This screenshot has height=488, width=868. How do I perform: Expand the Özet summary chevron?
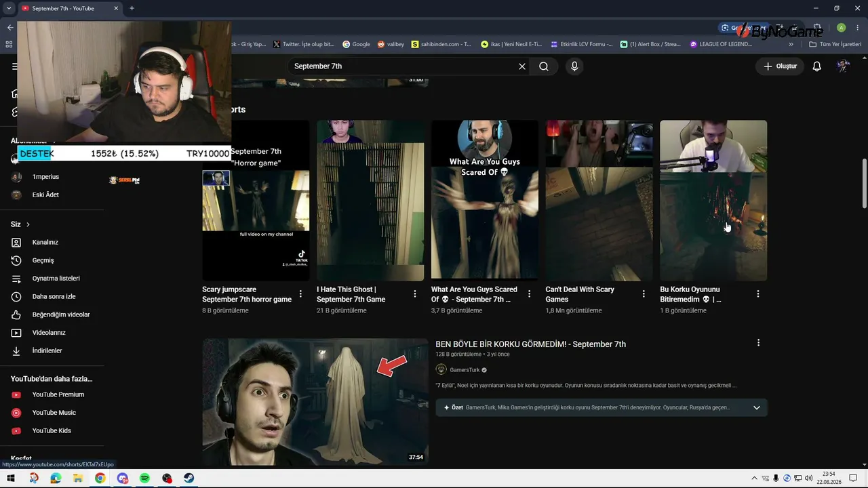[757, 407]
